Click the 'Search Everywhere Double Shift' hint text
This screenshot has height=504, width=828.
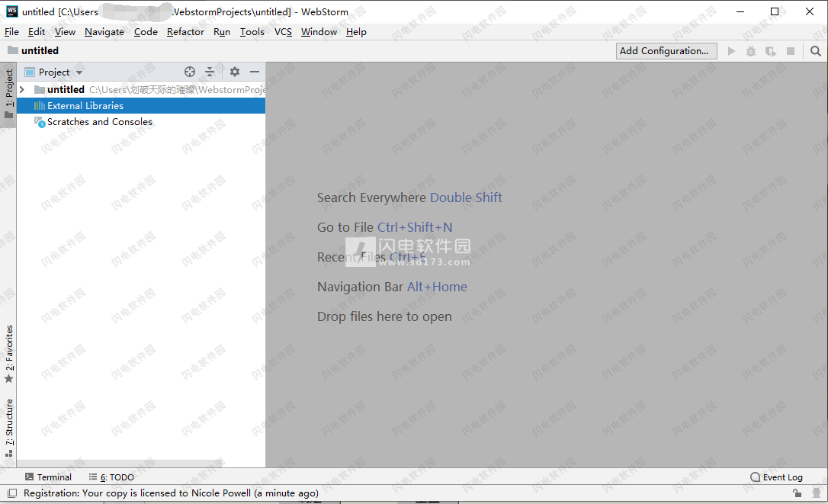409,197
